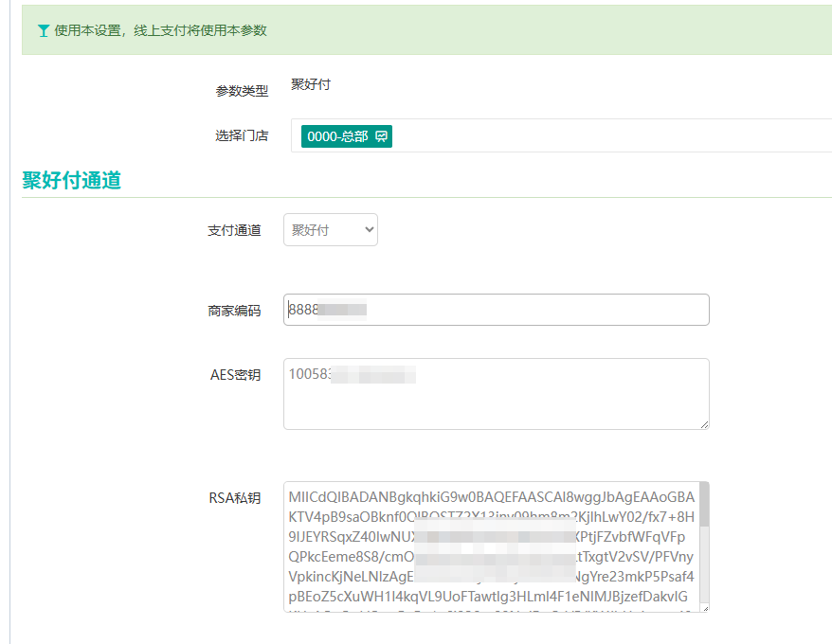Screen dimensions: 832x644
Task: Click inside the AES密钥 textarea
Action: coord(497,394)
